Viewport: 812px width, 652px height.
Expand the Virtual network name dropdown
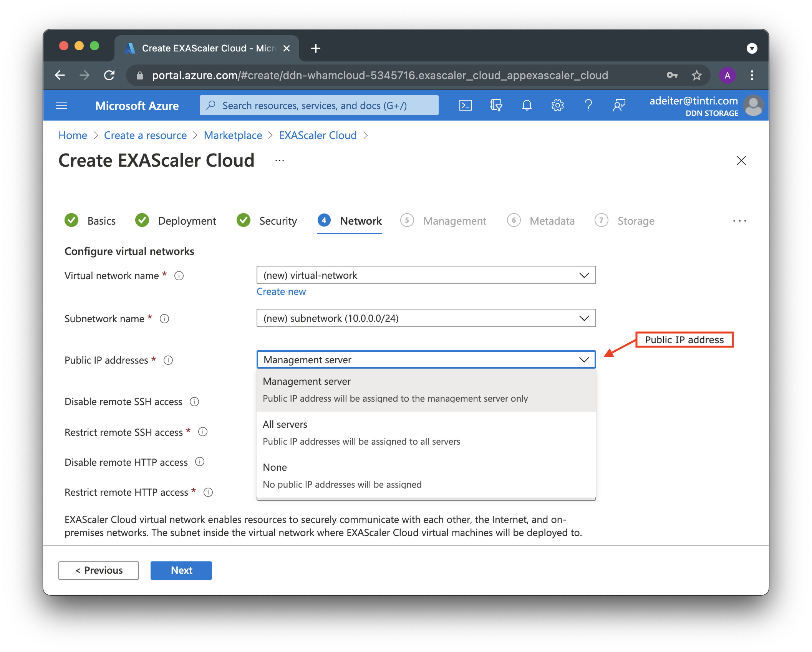tap(426, 275)
